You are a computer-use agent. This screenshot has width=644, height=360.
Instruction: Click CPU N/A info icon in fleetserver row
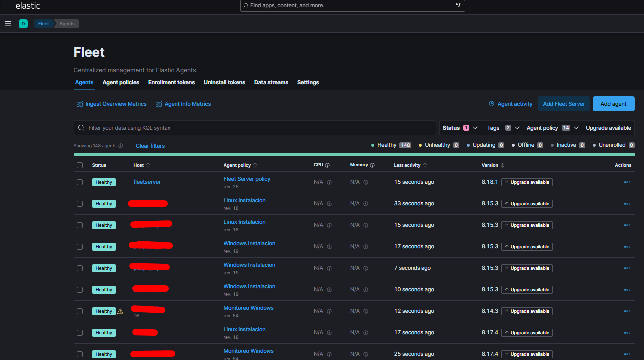[x=329, y=182]
